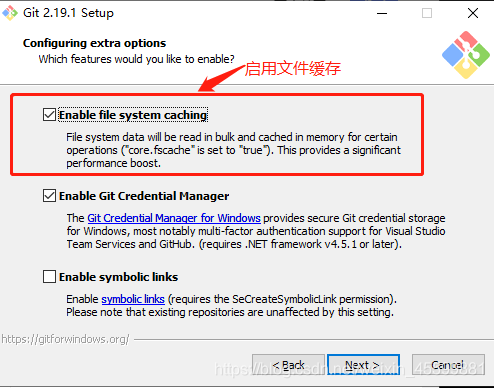Toggle Enable Git Credential Manager checkbox
Image resolution: width=494 pixels, height=388 pixels.
(49, 196)
